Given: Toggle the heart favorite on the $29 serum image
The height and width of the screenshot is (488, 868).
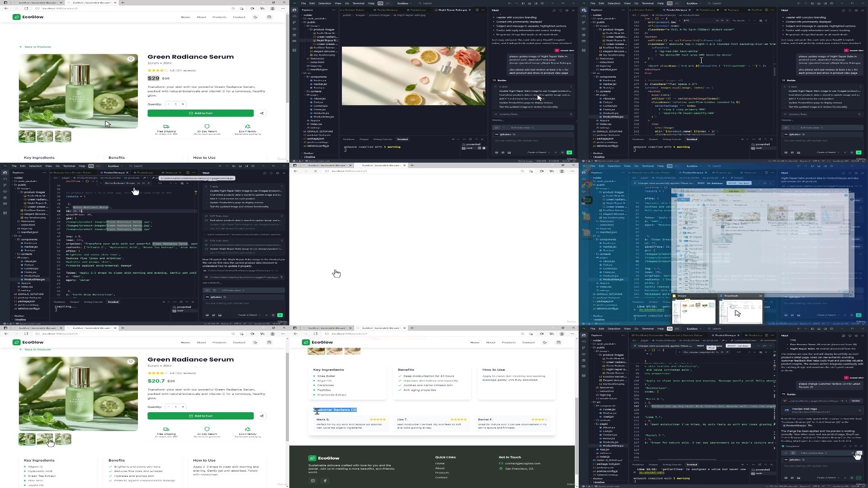Looking at the screenshot, I should [131, 59].
